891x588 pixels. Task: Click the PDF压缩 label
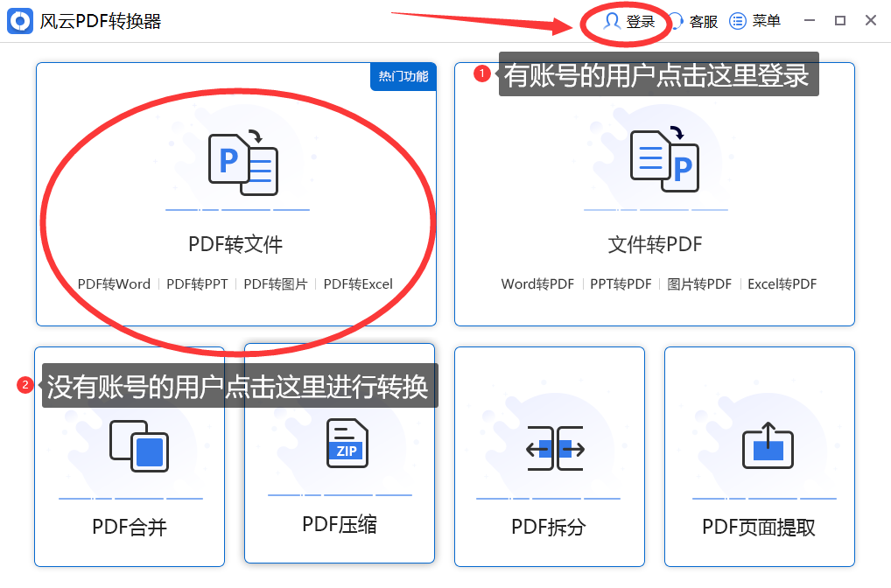point(340,524)
